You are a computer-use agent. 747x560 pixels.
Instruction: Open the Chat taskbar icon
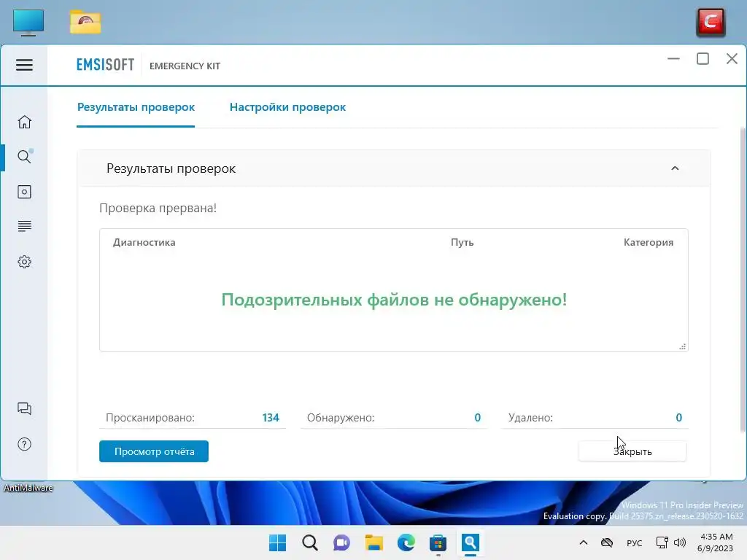click(341, 542)
